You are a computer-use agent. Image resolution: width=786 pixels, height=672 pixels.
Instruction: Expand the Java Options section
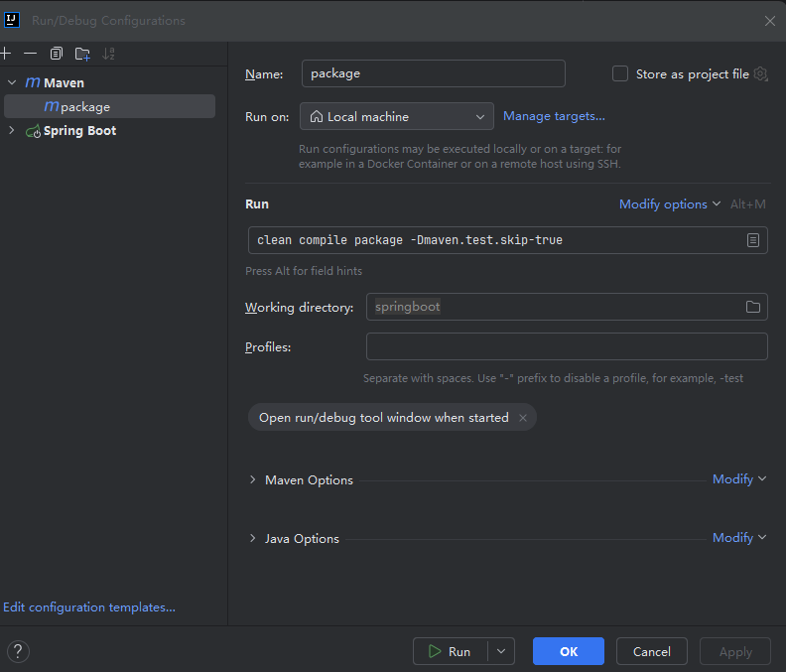click(x=253, y=539)
